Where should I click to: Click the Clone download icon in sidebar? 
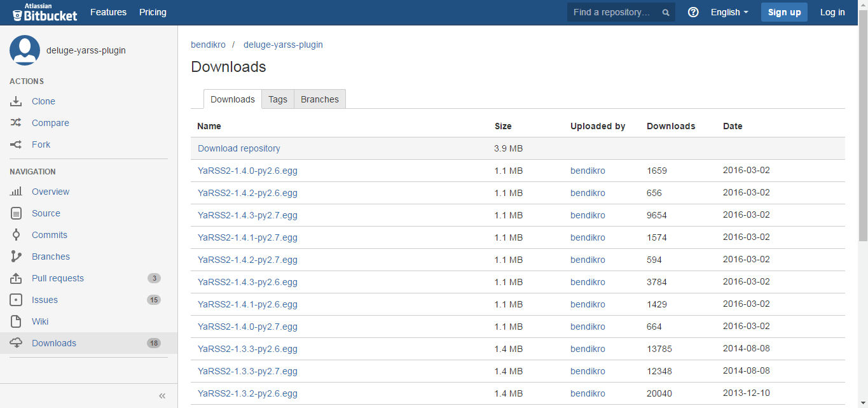16,101
